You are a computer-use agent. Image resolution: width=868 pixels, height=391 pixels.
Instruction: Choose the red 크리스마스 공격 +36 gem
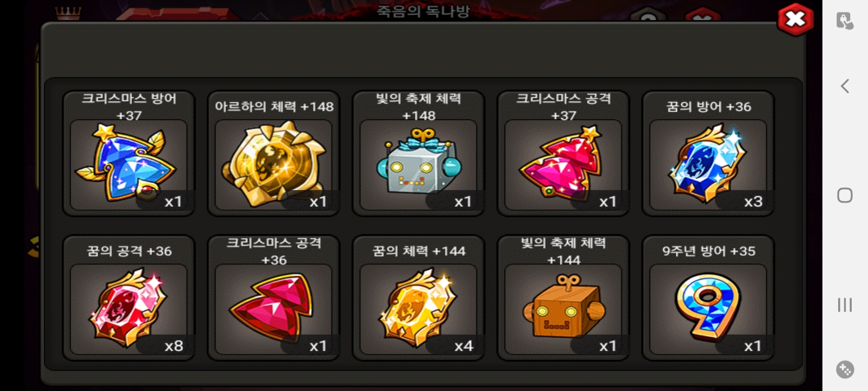pos(273,308)
